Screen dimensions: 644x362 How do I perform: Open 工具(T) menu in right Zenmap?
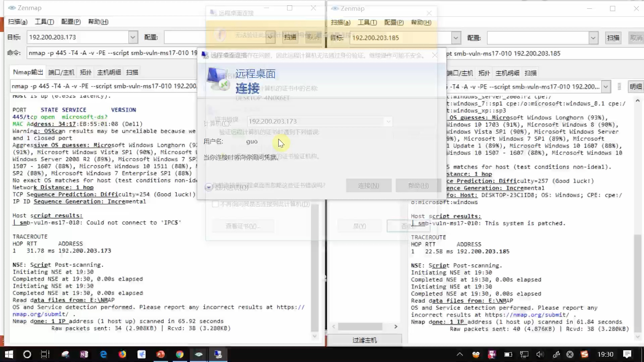pyautogui.click(x=367, y=22)
